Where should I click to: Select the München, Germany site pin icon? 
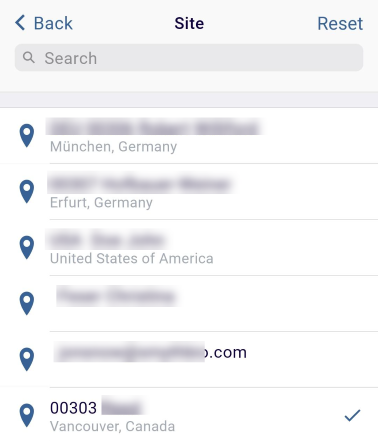click(27, 136)
